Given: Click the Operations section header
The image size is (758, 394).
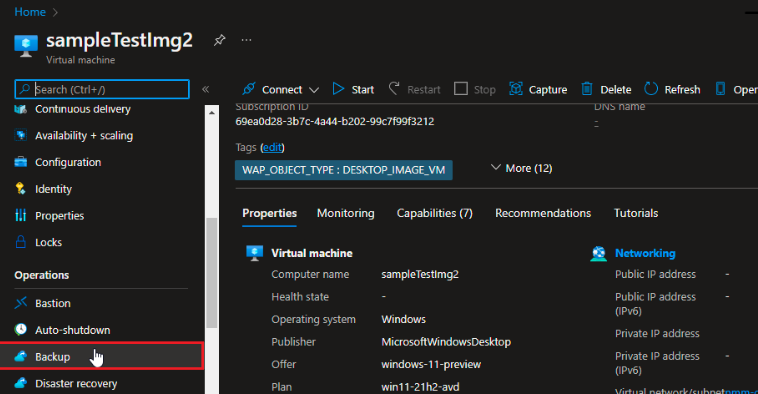Looking at the screenshot, I should 42,275.
